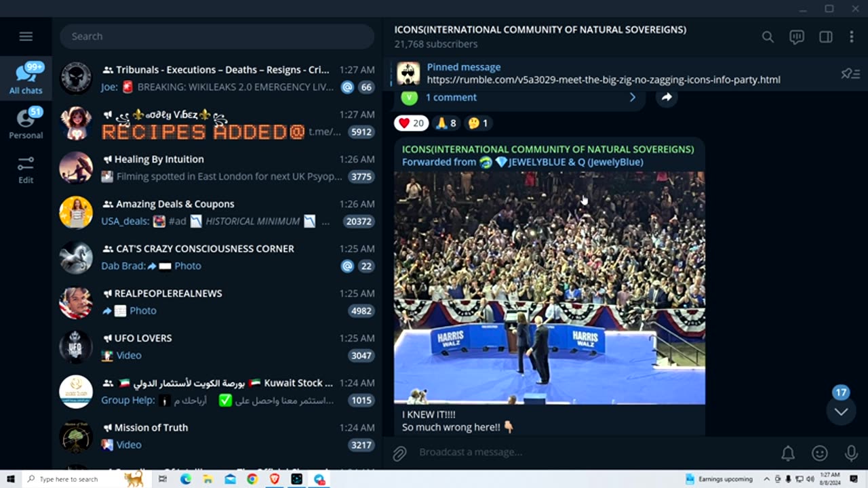This screenshot has height=488, width=868.
Task: Open Microsoft Edge from taskbar
Action: pyautogui.click(x=186, y=479)
